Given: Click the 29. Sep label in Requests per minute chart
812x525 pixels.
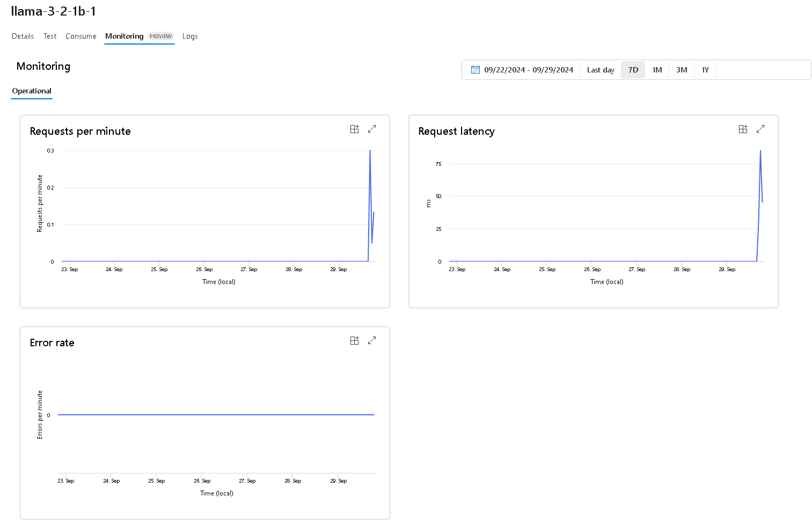Looking at the screenshot, I should tap(339, 269).
